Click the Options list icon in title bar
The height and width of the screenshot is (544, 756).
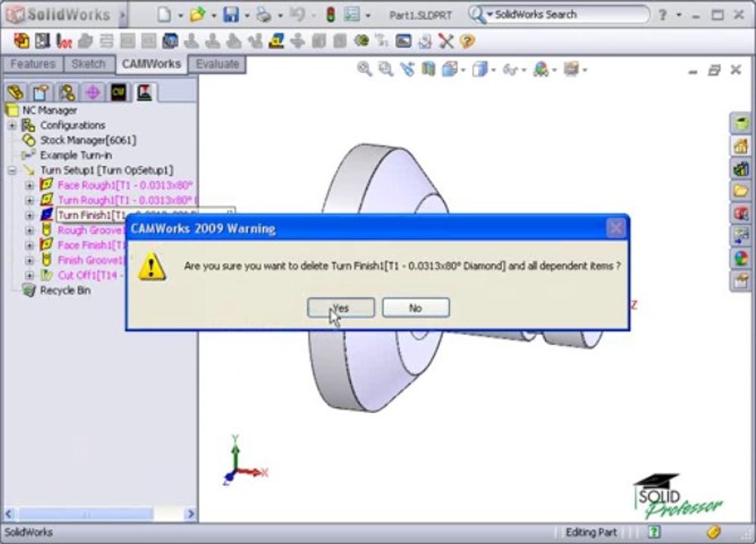pyautogui.click(x=352, y=15)
